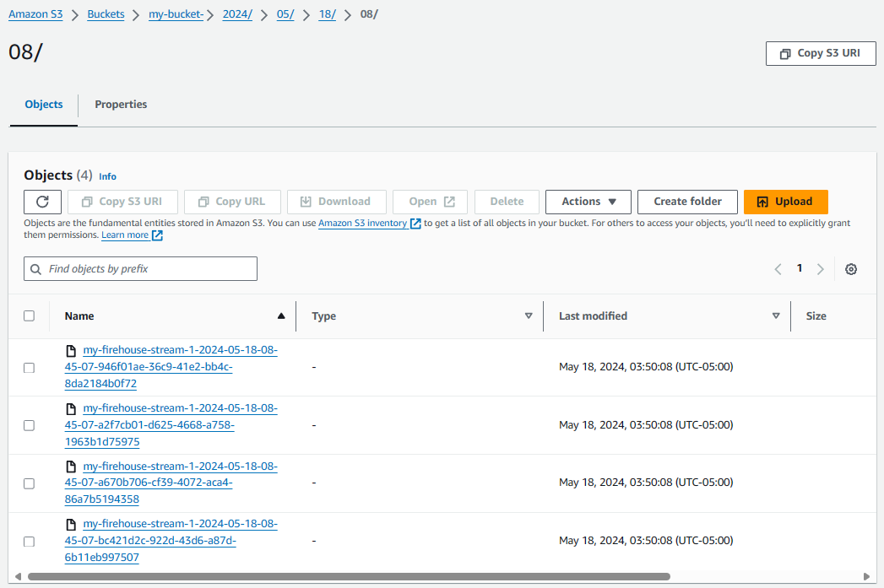Image resolution: width=884 pixels, height=588 pixels.
Task: Click the horizontal table scrollbar
Action: pos(349,577)
